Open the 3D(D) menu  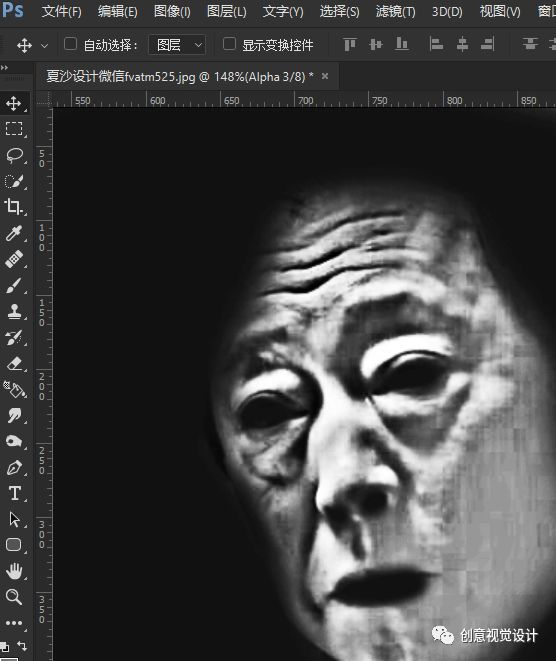tap(447, 11)
